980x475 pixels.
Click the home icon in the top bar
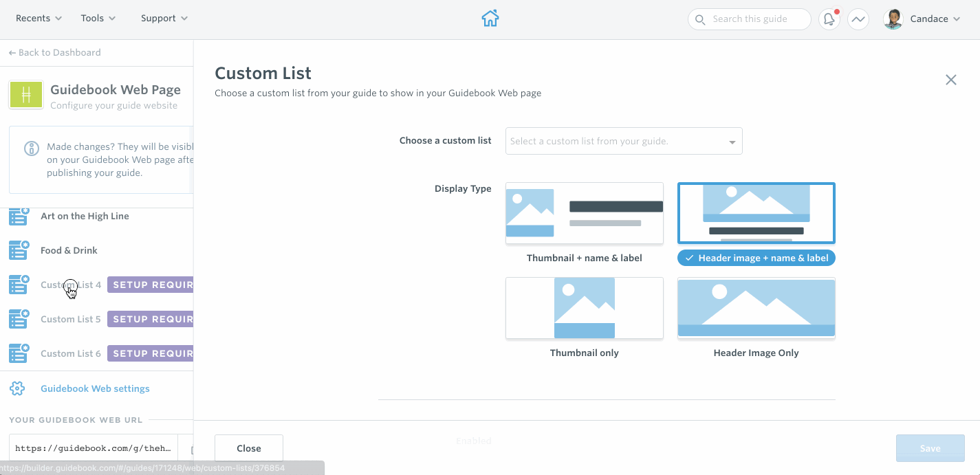click(x=490, y=19)
